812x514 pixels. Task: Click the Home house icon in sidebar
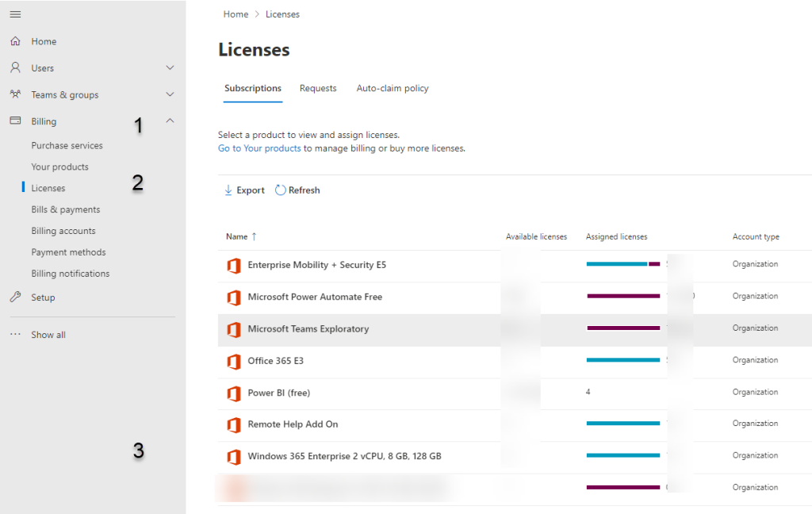15,41
